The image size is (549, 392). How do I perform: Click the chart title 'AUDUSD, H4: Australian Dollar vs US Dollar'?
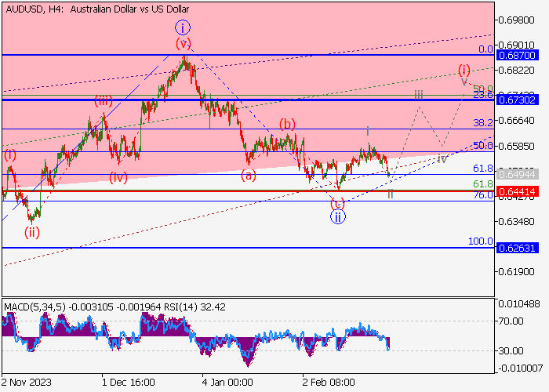coord(97,9)
